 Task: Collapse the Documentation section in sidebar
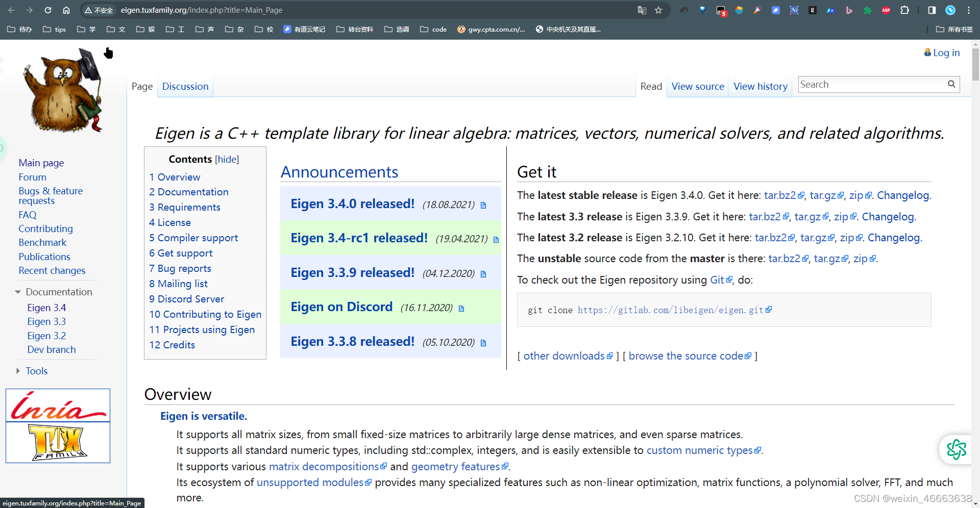pyautogui.click(x=18, y=291)
